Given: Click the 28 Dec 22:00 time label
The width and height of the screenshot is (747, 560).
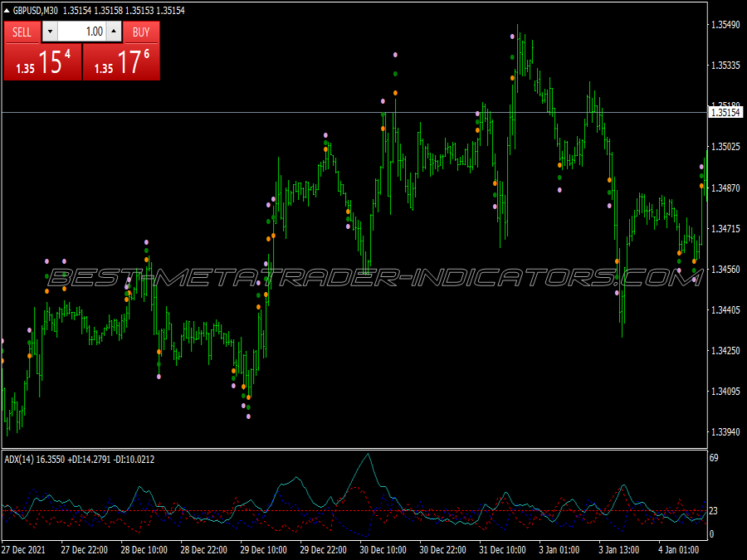Looking at the screenshot, I should (204, 549).
